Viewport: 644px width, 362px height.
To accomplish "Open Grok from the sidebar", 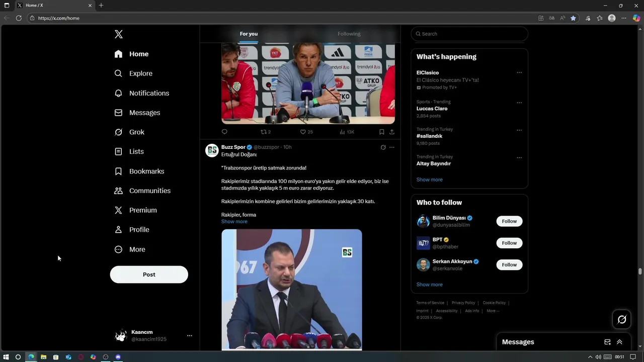I will click(129, 132).
